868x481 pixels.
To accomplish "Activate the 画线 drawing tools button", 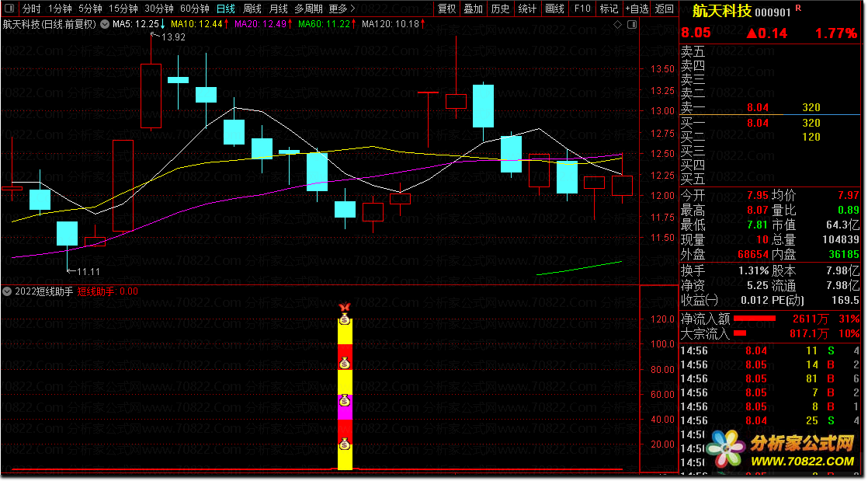I will 554,9.
